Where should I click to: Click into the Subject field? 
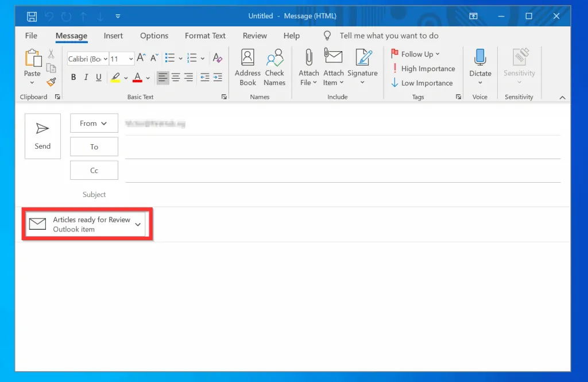pyautogui.click(x=342, y=195)
